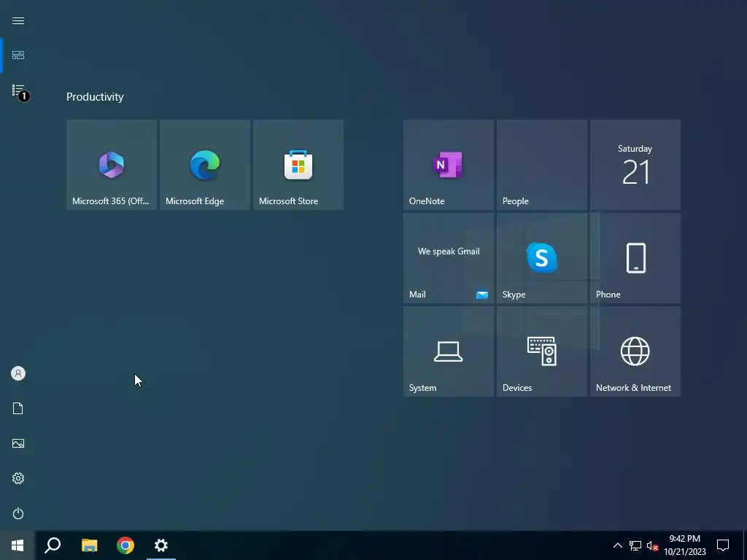
Task: Open the Devices settings tile
Action: [542, 351]
